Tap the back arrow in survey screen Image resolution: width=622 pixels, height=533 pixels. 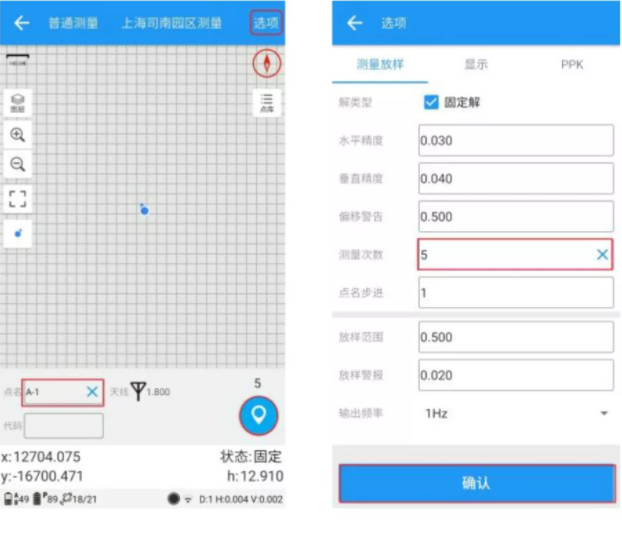point(21,23)
